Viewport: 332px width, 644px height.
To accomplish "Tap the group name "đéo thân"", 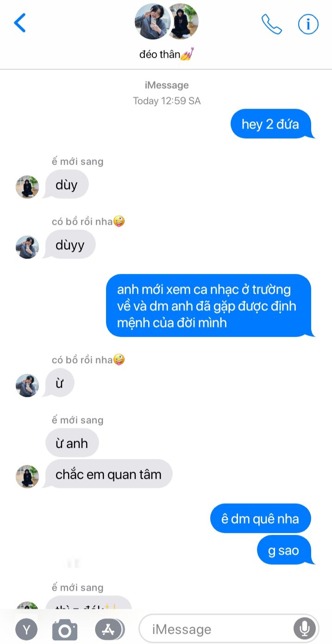I will click(166, 54).
